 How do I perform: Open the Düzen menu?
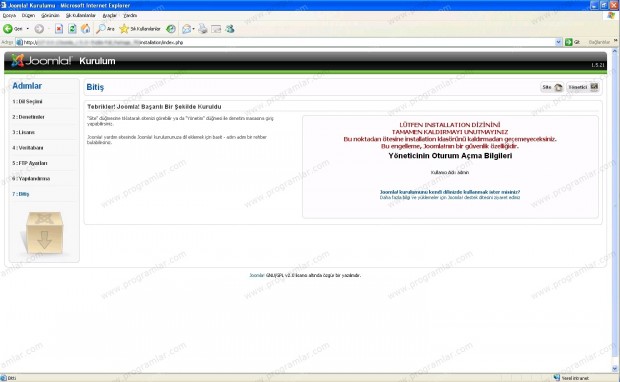tap(28, 15)
